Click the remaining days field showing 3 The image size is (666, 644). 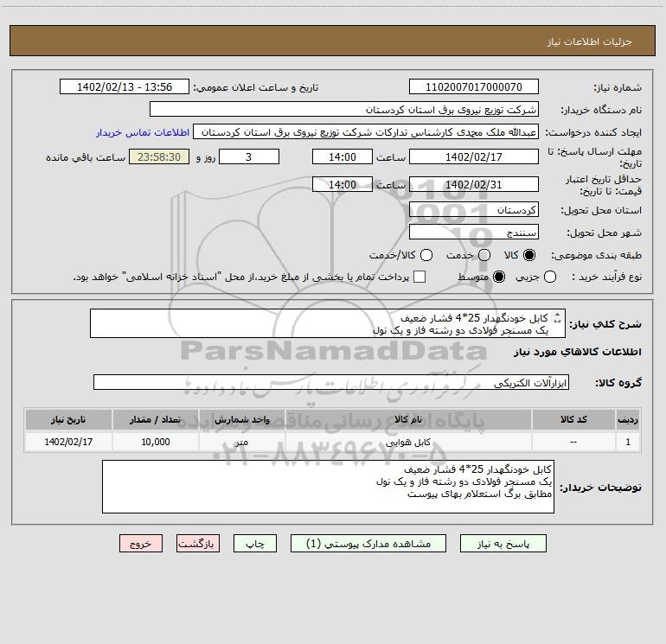tap(249, 156)
